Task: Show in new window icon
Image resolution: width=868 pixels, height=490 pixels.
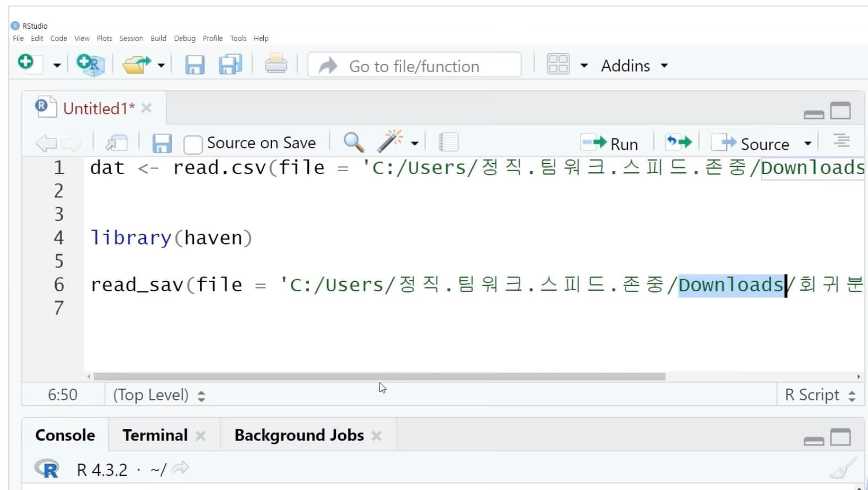Action: tap(116, 143)
